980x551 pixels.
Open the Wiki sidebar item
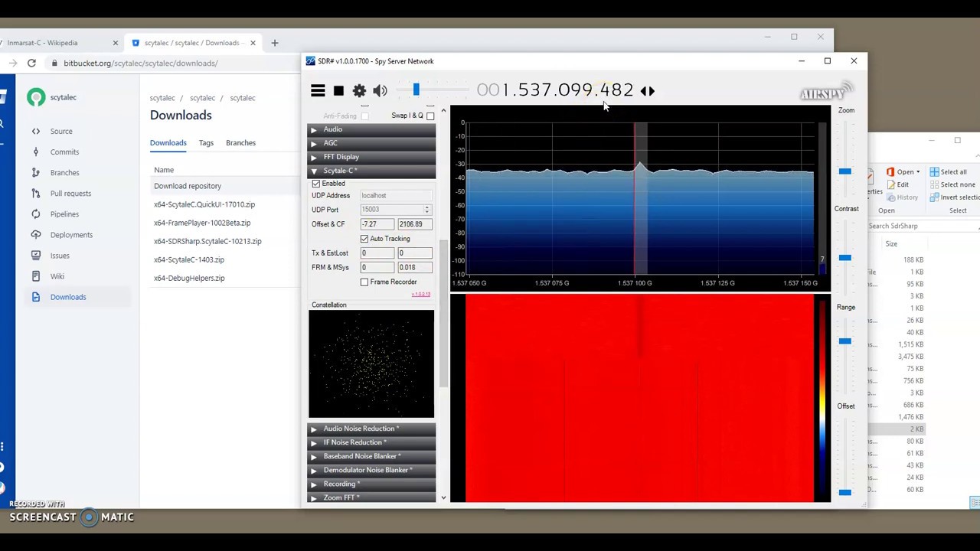click(x=57, y=276)
